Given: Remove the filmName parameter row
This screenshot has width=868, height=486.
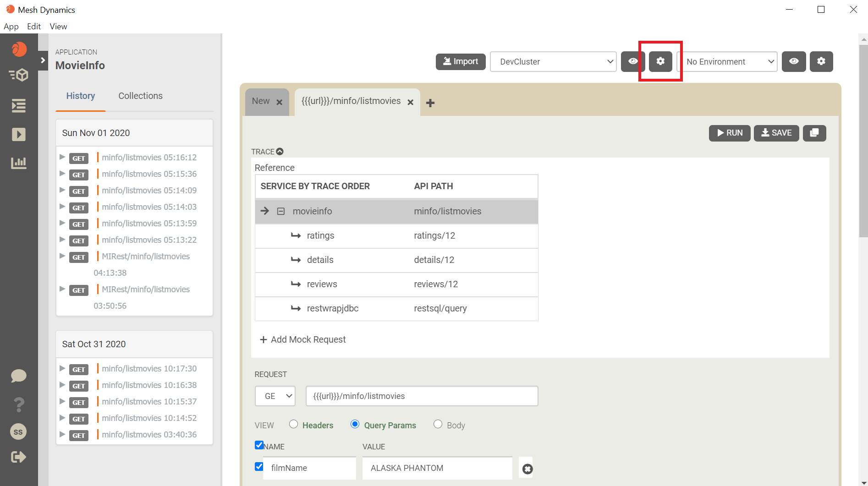Looking at the screenshot, I should (527, 469).
